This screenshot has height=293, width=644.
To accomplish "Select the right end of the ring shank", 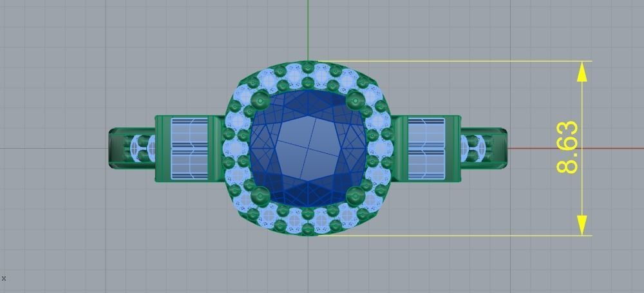I will point(484,148).
